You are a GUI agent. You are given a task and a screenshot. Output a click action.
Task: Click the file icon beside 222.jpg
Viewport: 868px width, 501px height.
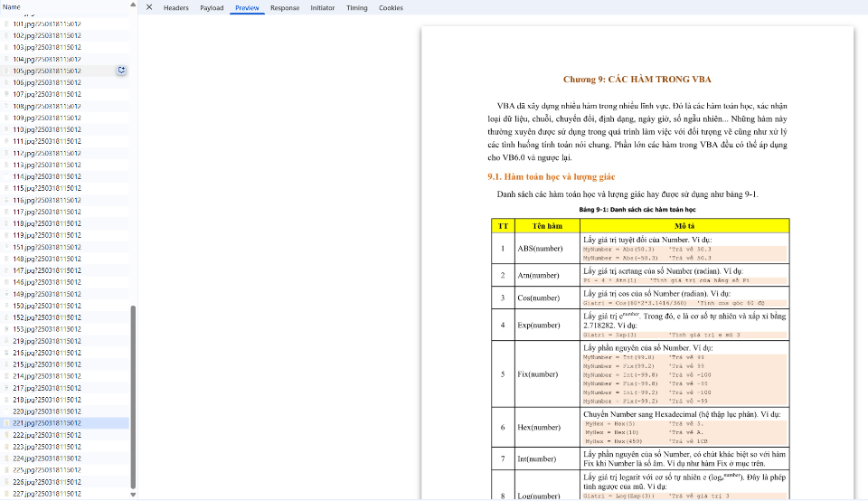8,435
